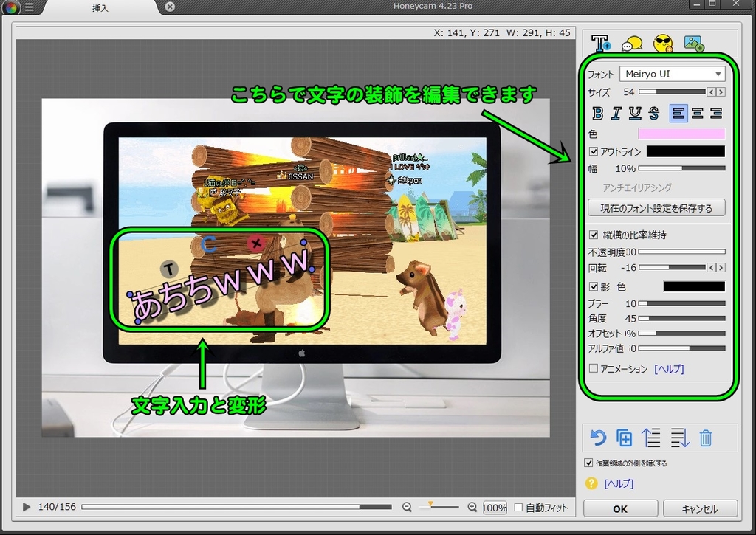Click the shadow オフセット offset slider
The width and height of the screenshot is (756, 535).
681,333
